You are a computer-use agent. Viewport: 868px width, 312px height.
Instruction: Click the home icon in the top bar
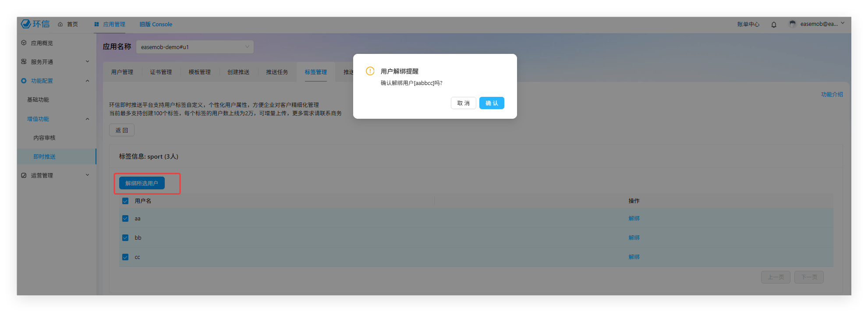pyautogui.click(x=60, y=25)
